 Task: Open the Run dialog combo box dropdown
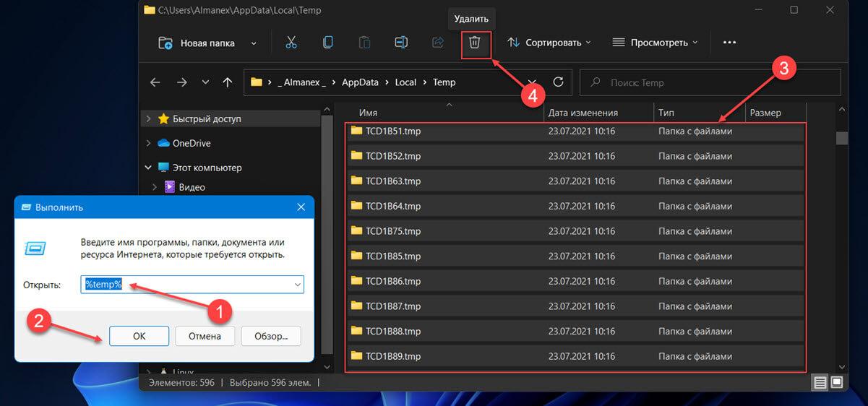click(x=297, y=285)
